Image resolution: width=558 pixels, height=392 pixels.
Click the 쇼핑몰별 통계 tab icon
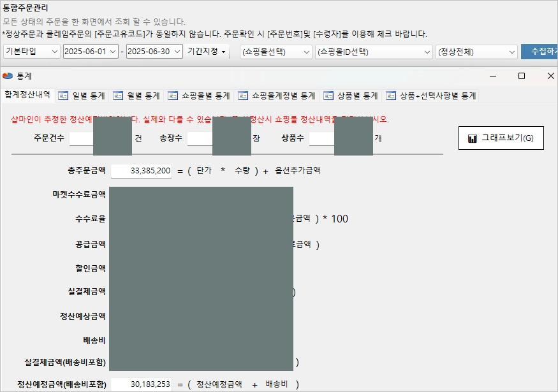coord(173,96)
